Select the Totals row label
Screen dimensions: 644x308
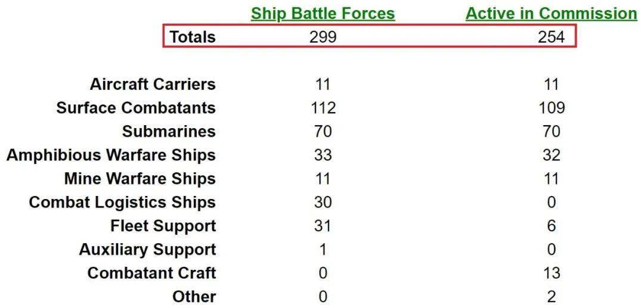pos(193,37)
